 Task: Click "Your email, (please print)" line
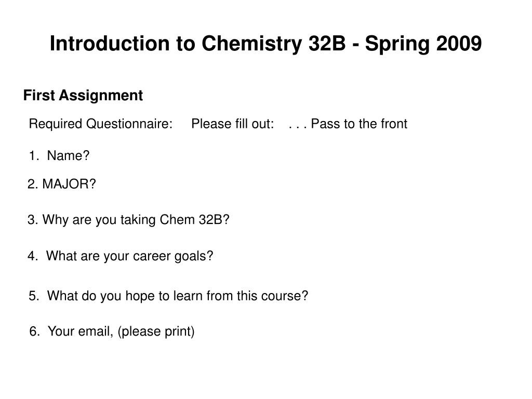pos(112,331)
